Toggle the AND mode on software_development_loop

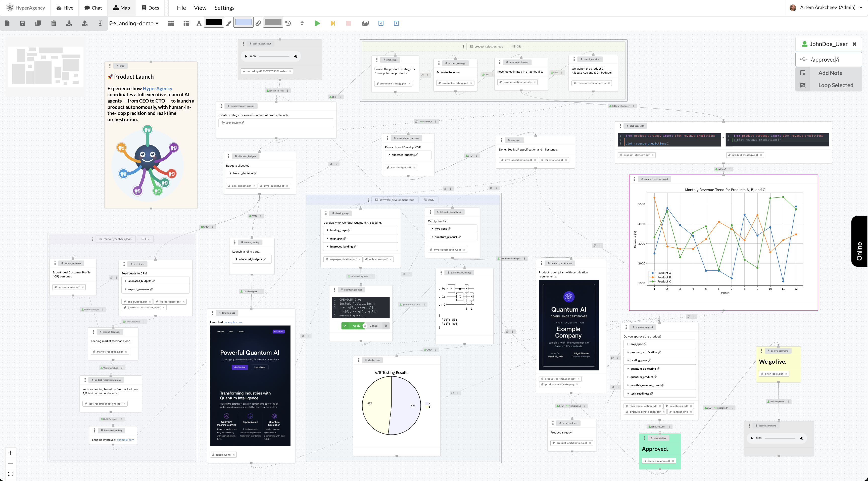pyautogui.click(x=429, y=200)
